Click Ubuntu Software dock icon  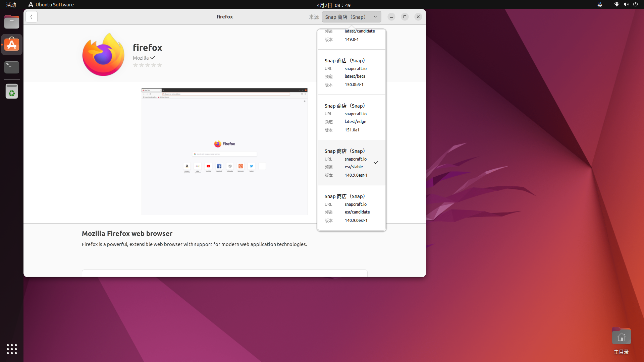12,45
